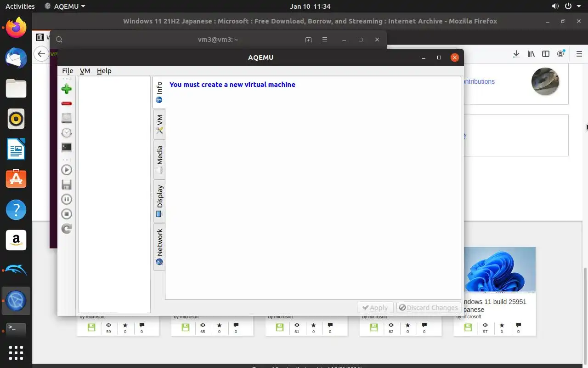
Task: Pause the virtual machine icon
Action: (67, 199)
